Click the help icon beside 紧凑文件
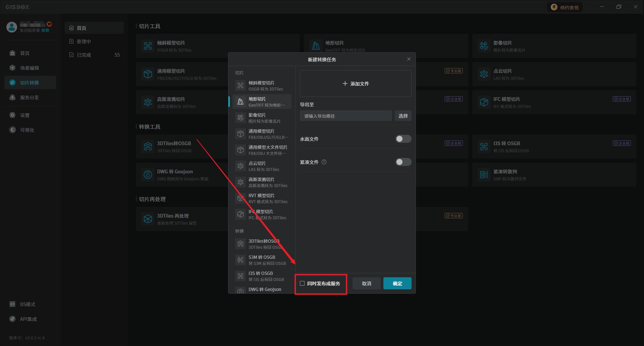Image resolution: width=644 pixels, height=346 pixels. pos(324,162)
